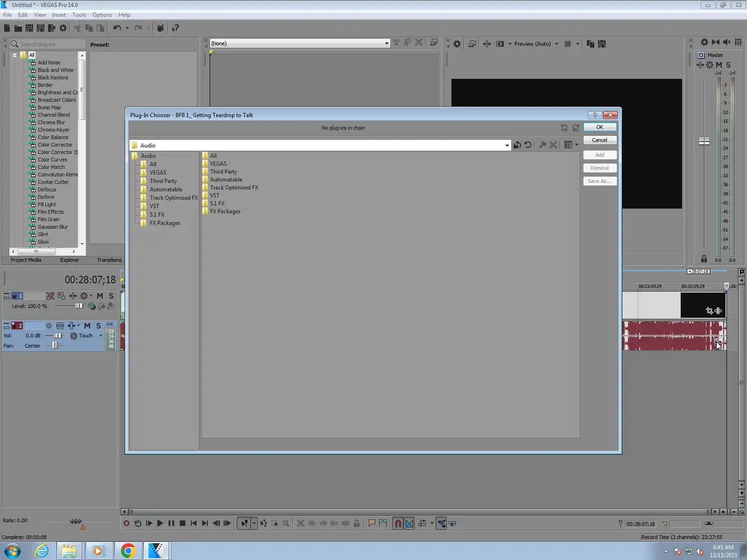Open the Options menu
747x560 pixels.
point(102,15)
